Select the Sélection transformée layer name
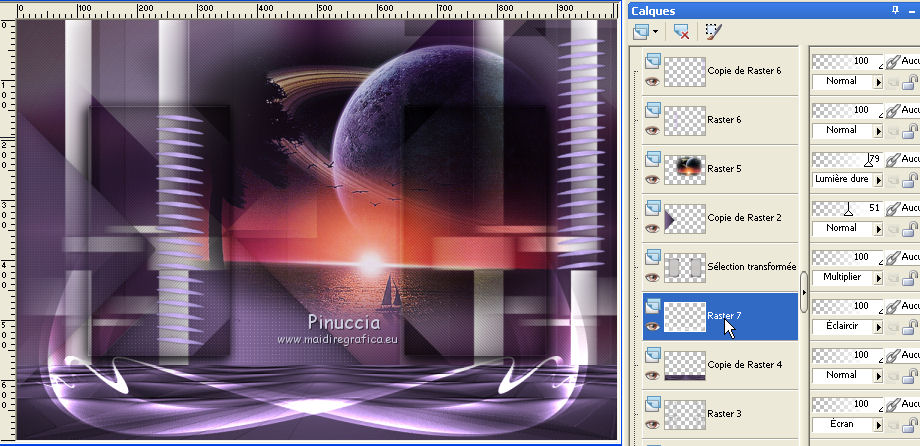The image size is (920, 446). pyautogui.click(x=752, y=266)
